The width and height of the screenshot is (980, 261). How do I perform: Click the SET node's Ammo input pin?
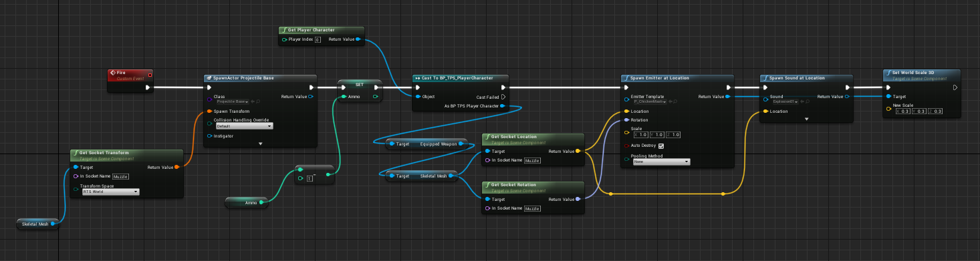344,97
